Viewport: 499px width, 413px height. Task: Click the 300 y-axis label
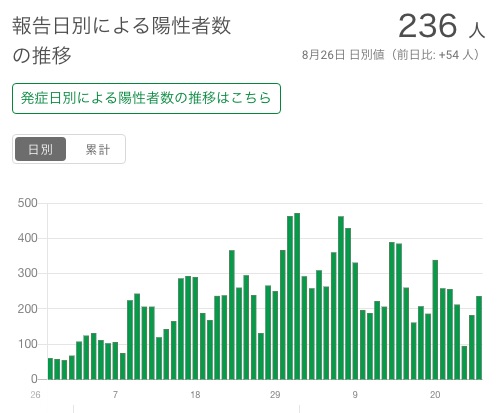[28, 273]
